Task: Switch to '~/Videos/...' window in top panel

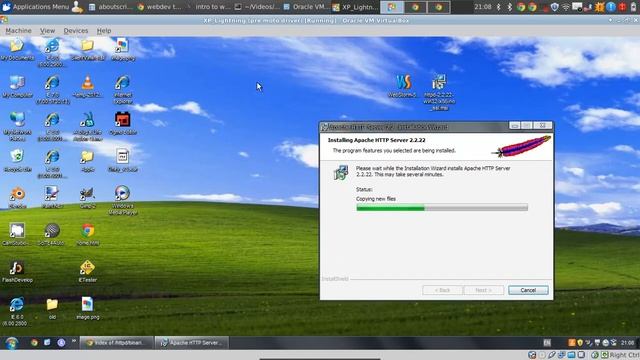Action: tap(257, 7)
